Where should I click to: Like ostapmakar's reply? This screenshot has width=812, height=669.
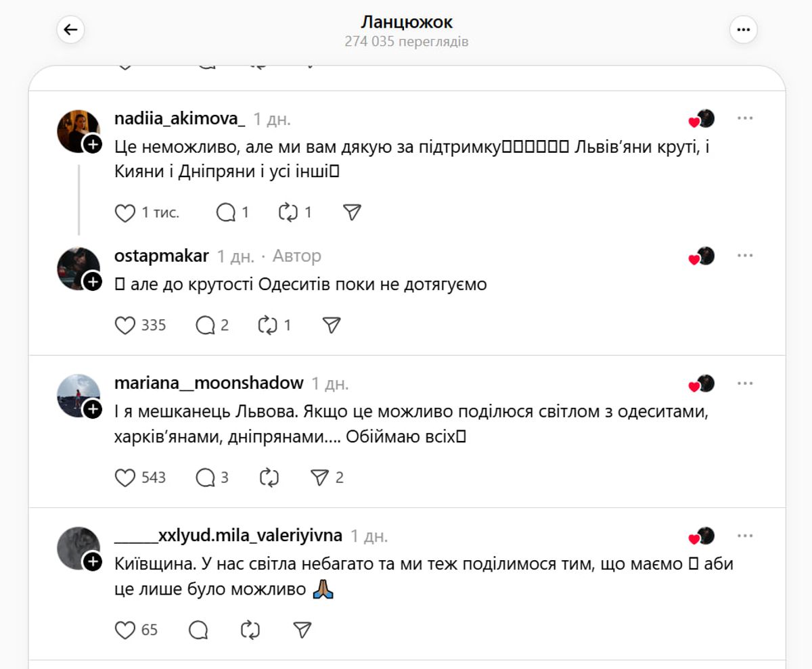125,325
